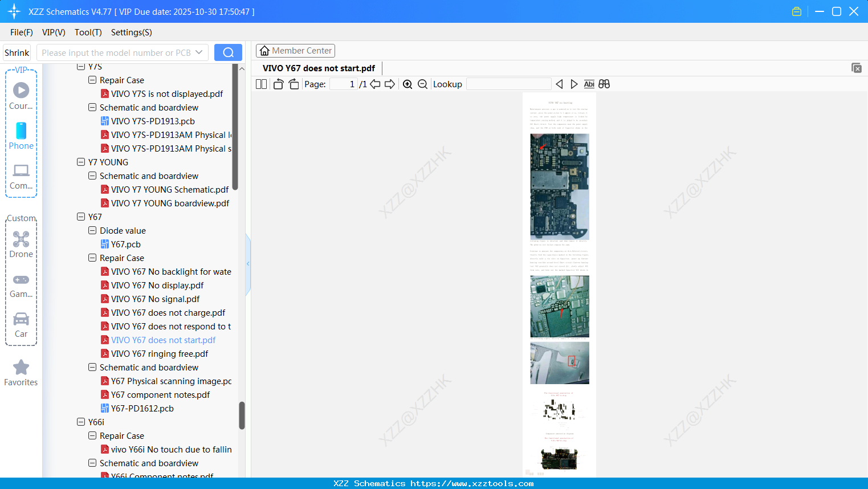Select the Drone category icon
Viewport: 868px width, 489px height.
[x=21, y=244]
